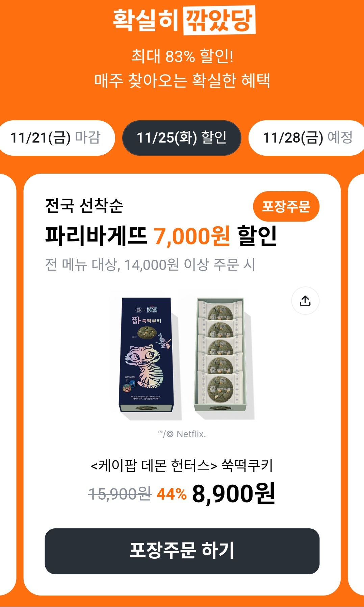Tap the 44% discount rate label

coord(172,494)
